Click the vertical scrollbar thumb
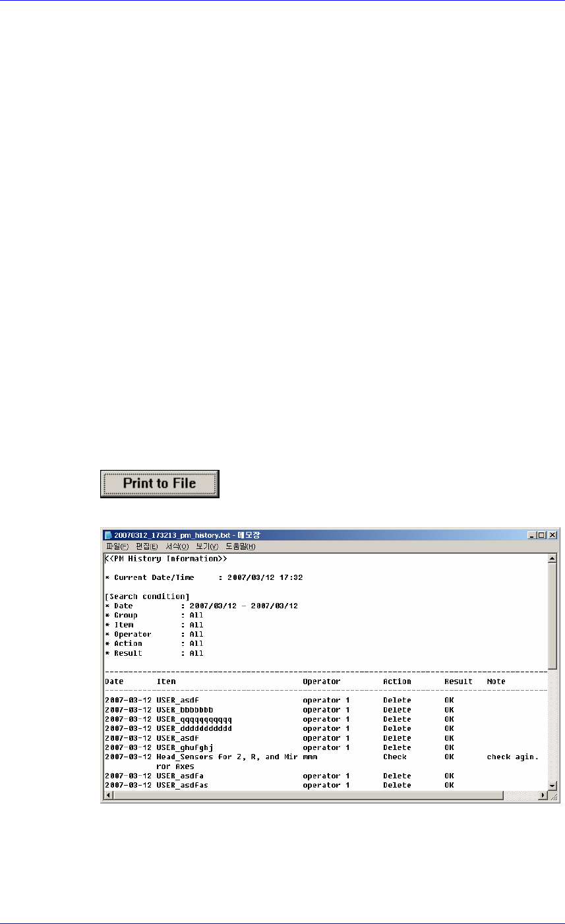The height and width of the screenshot is (924, 565). [552, 616]
